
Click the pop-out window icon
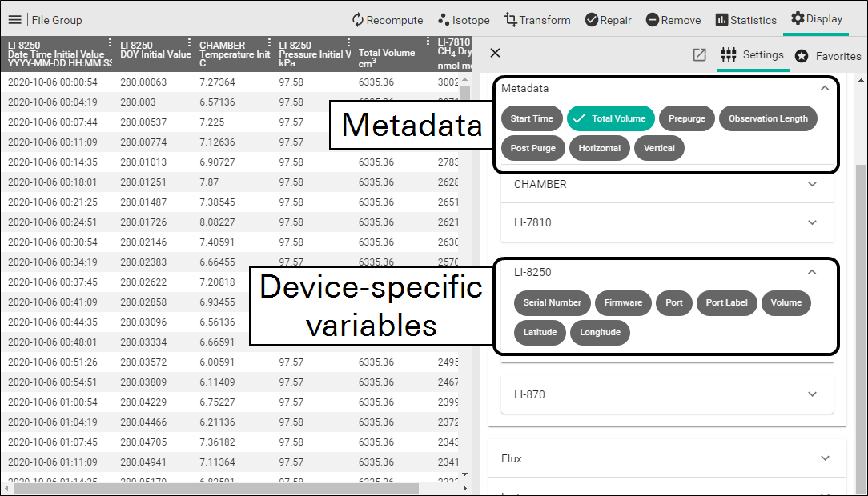699,55
